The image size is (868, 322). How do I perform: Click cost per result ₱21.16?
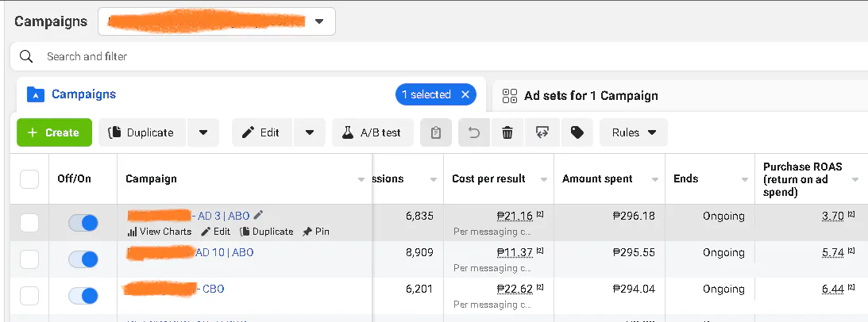point(515,216)
